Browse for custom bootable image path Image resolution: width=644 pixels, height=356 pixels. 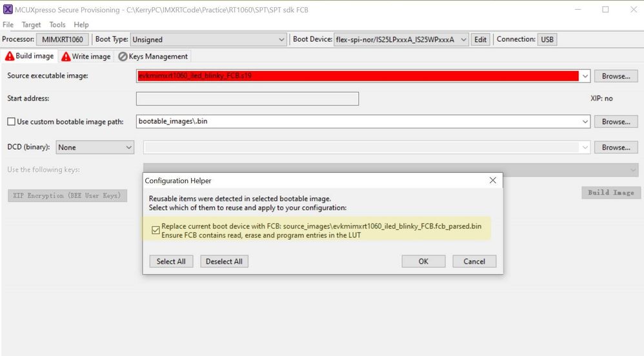616,121
